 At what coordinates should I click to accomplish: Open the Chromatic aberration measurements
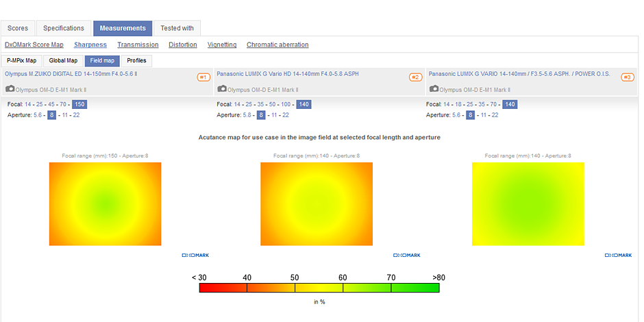[x=277, y=45]
